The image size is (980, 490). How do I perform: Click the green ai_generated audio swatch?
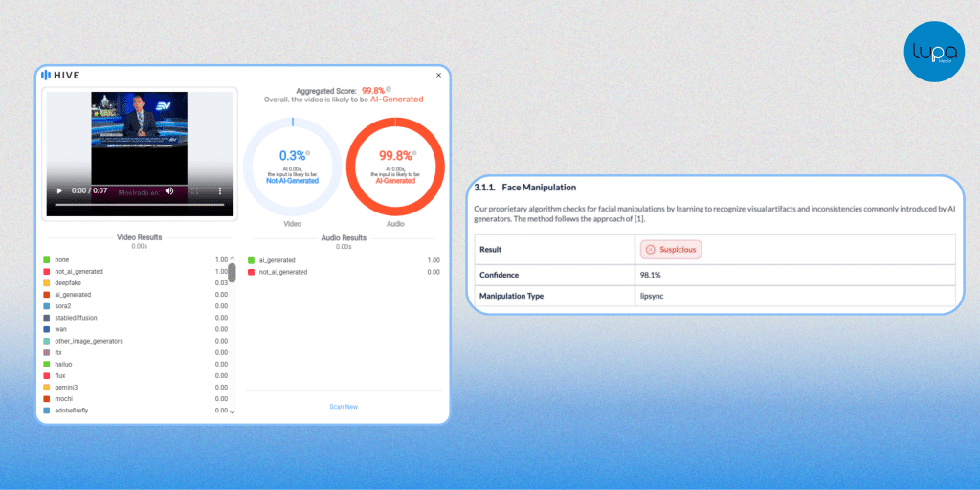click(x=252, y=260)
